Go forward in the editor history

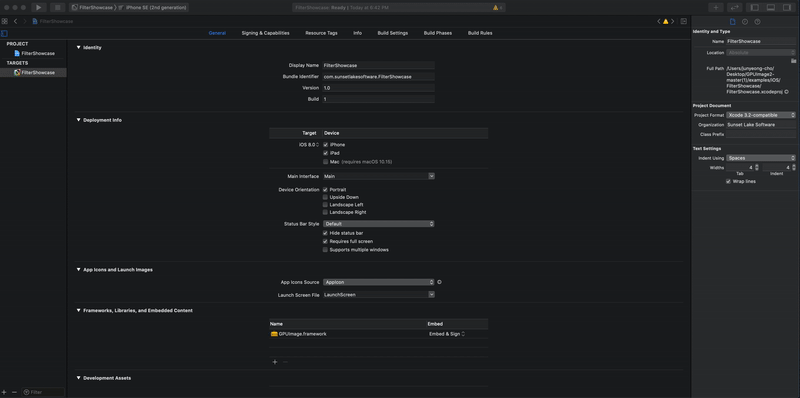click(24, 21)
